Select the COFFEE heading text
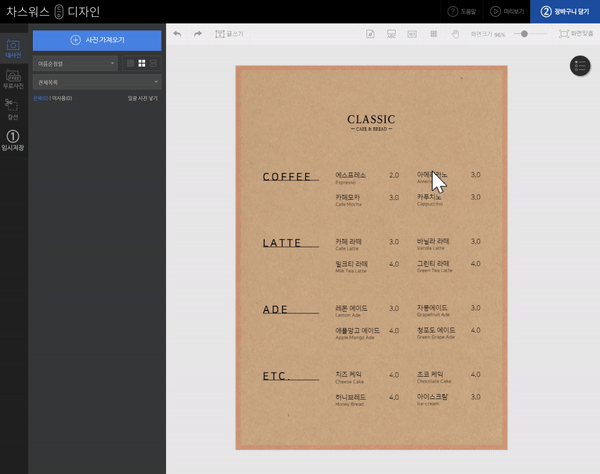This screenshot has width=600, height=474. pos(287,177)
